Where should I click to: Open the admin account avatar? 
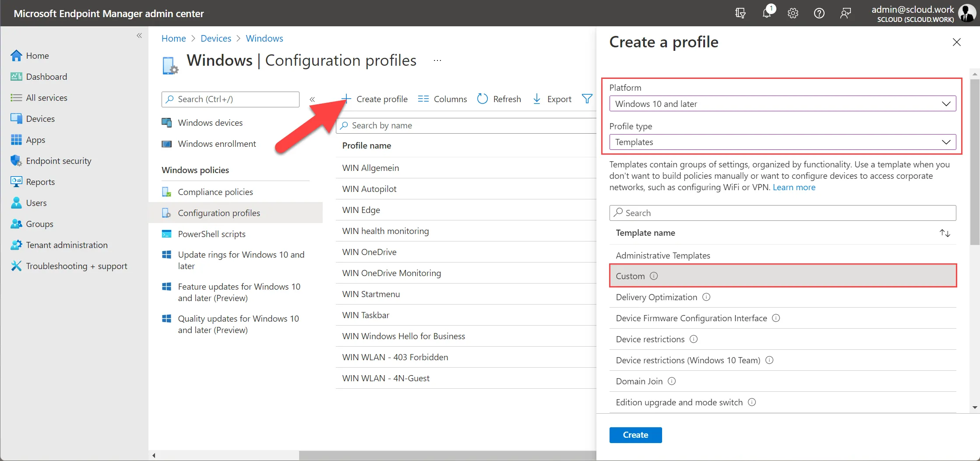[x=966, y=13]
